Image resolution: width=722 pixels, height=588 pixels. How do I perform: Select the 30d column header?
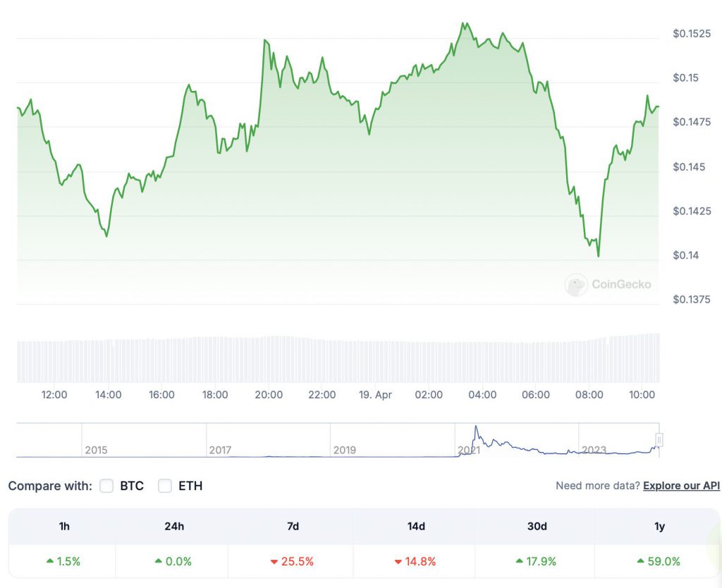point(537,527)
